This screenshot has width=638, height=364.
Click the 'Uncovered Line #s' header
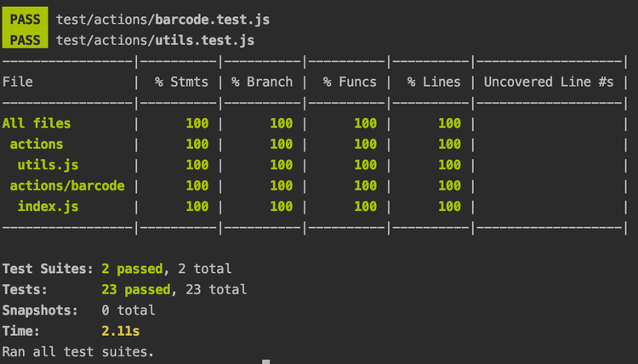549,82
